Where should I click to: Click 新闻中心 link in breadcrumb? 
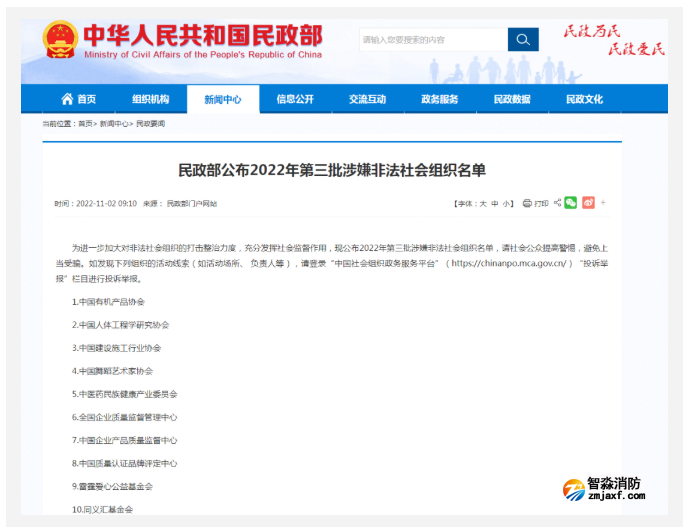[x=114, y=124]
